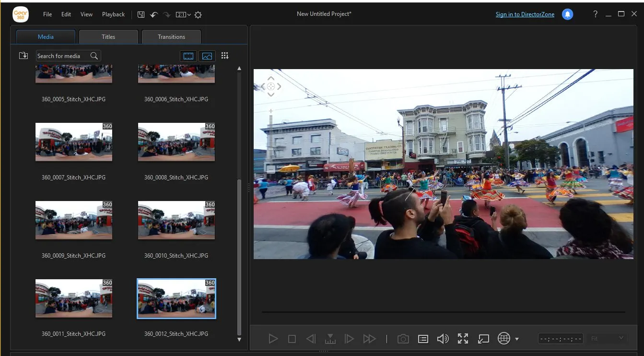Open preferences with the gear icon
This screenshot has height=356, width=644.
click(x=198, y=15)
